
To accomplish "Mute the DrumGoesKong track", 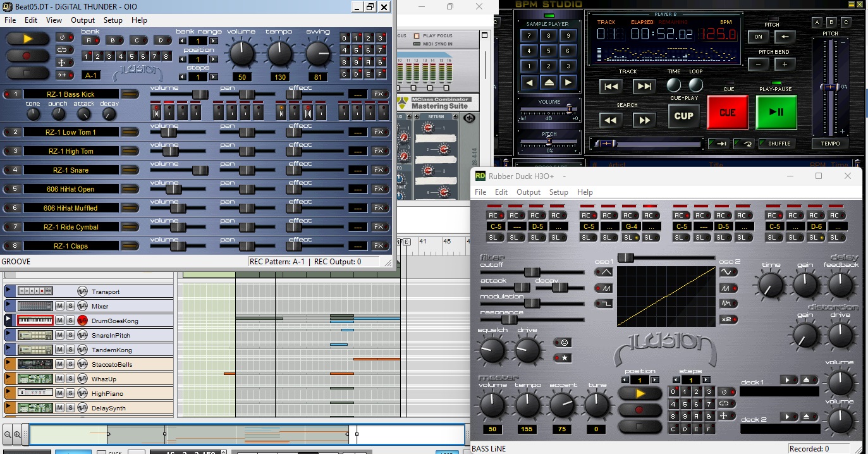I will 60,321.
